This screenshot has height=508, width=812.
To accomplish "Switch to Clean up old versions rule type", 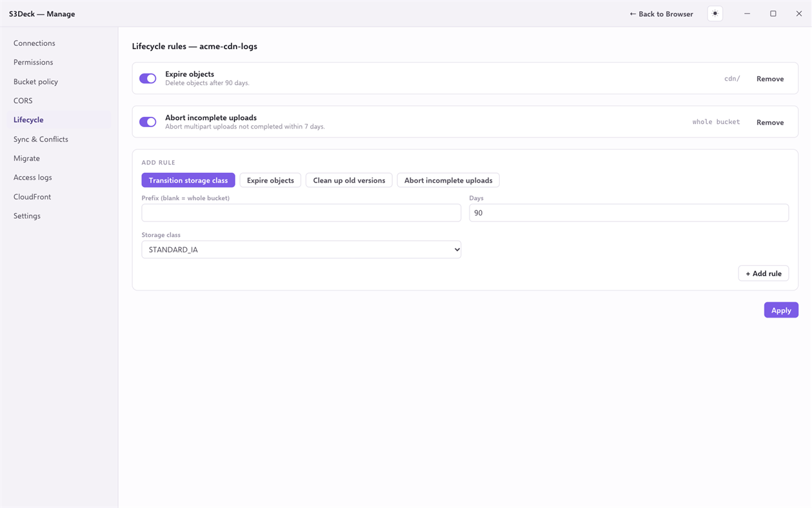I will 349,180.
